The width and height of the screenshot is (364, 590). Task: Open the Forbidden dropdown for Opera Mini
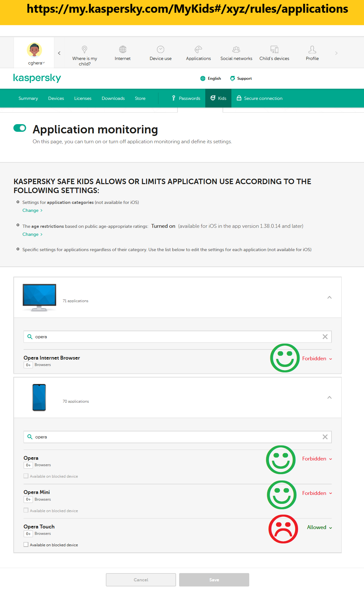pos(317,493)
